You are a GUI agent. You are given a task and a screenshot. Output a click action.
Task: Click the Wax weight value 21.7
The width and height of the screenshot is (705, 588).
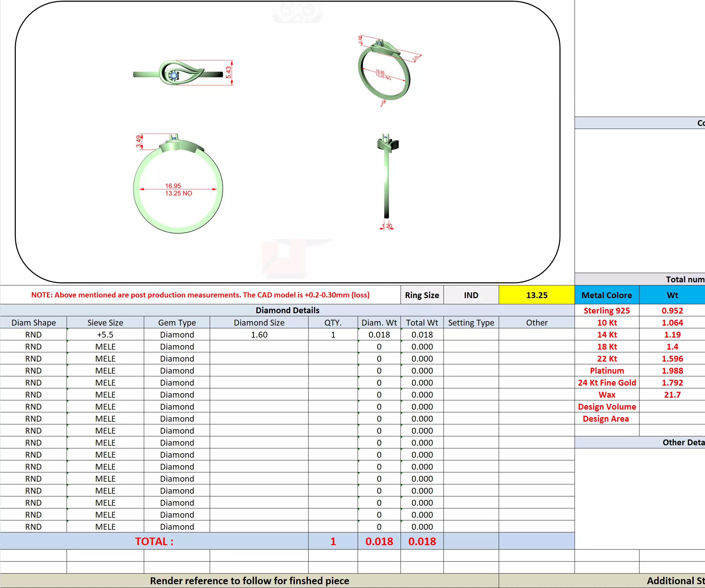tap(672, 395)
